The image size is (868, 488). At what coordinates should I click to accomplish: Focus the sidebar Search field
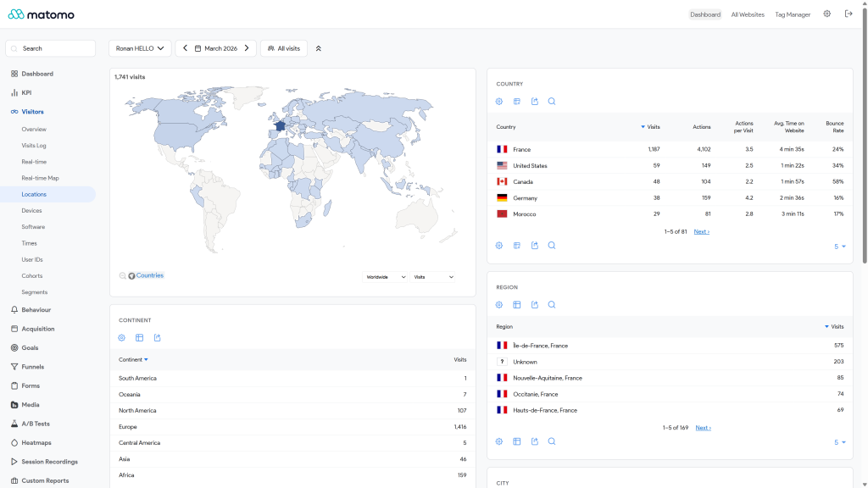pyautogui.click(x=50, y=48)
